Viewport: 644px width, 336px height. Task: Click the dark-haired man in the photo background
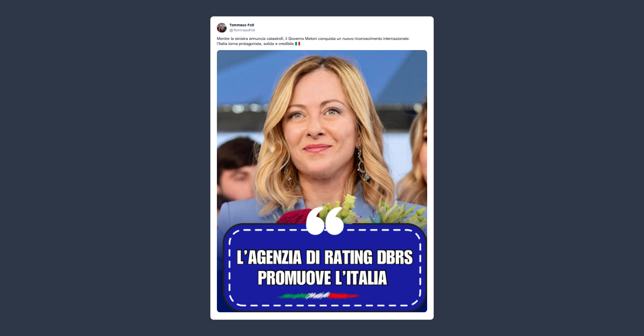(x=236, y=172)
